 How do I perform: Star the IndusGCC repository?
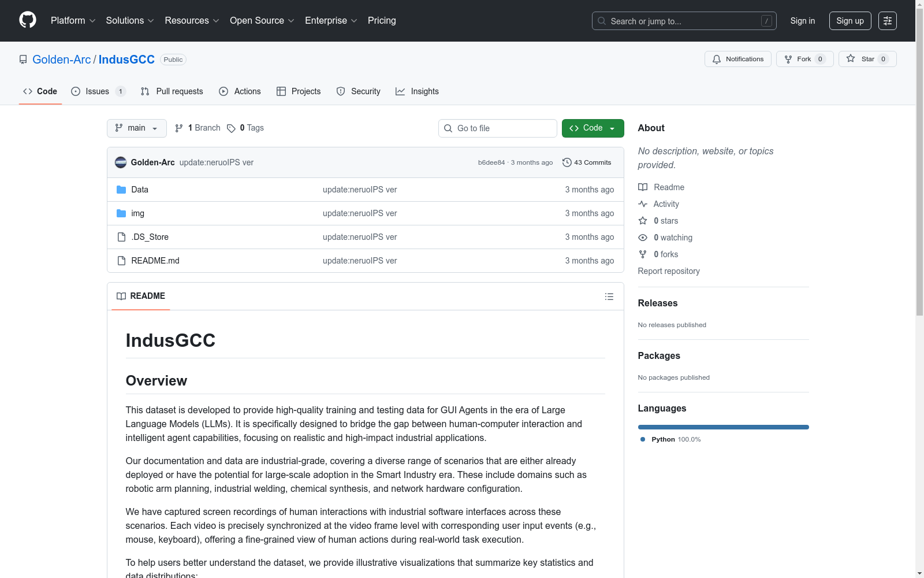(867, 59)
